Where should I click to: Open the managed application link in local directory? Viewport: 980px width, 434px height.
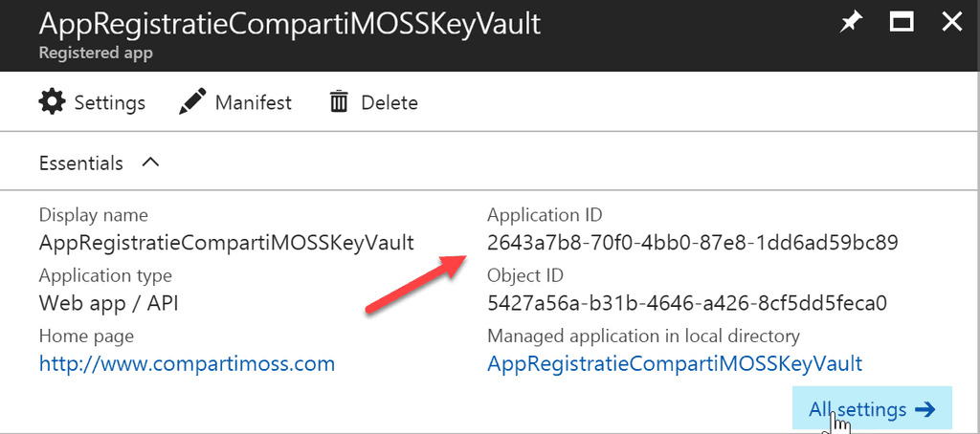pos(675,363)
